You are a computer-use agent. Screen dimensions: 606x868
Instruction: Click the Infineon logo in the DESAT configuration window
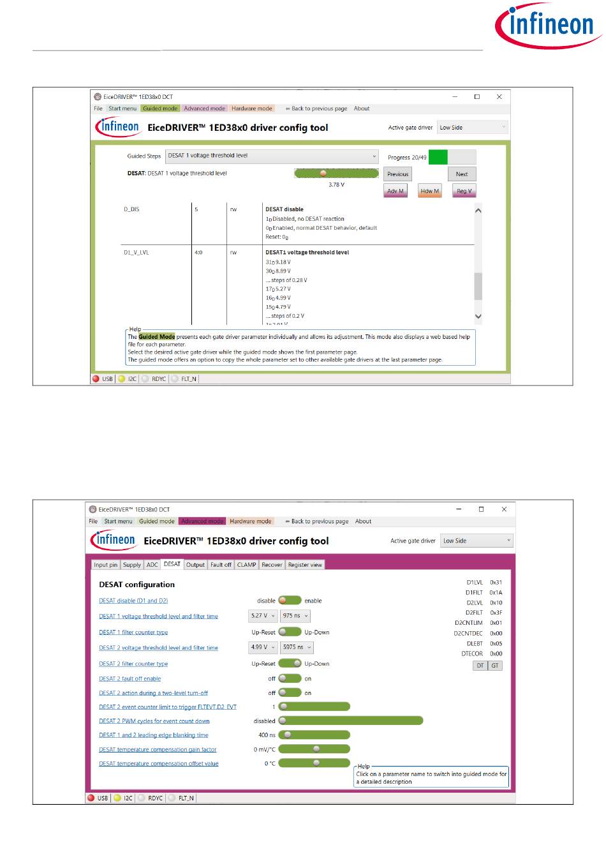click(114, 540)
